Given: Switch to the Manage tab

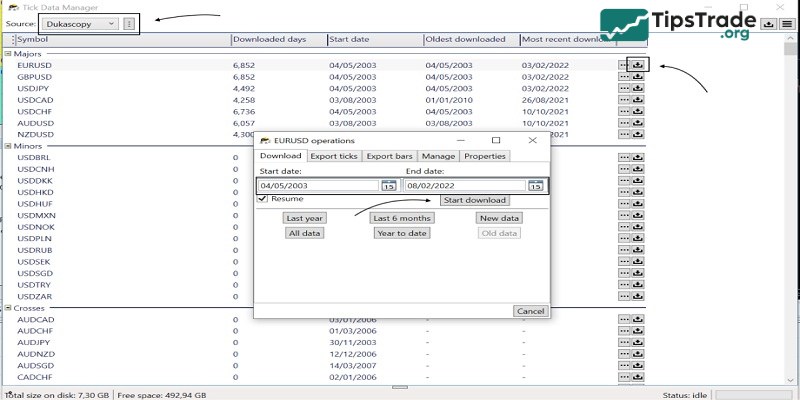Looking at the screenshot, I should point(438,156).
